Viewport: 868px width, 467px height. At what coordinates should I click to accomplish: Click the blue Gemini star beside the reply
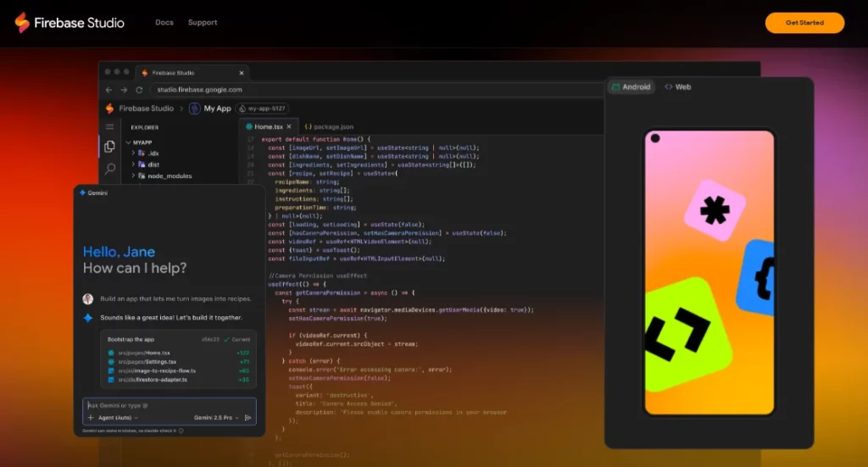88,318
